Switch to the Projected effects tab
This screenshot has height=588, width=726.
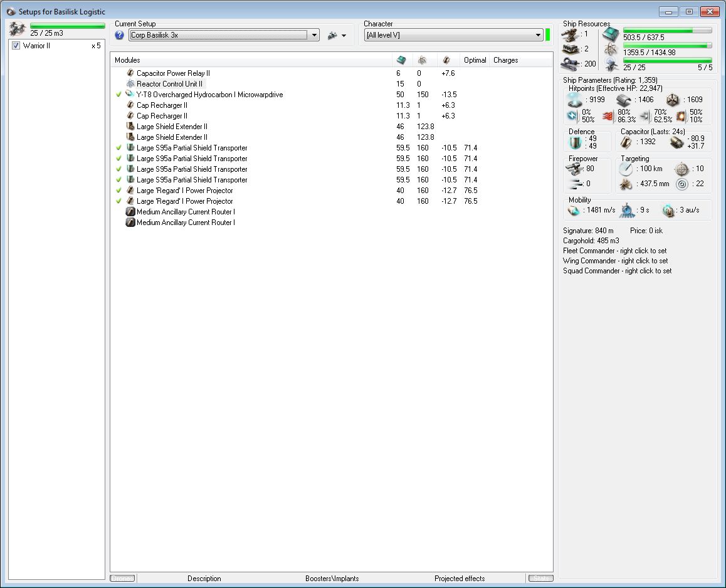pos(460,578)
